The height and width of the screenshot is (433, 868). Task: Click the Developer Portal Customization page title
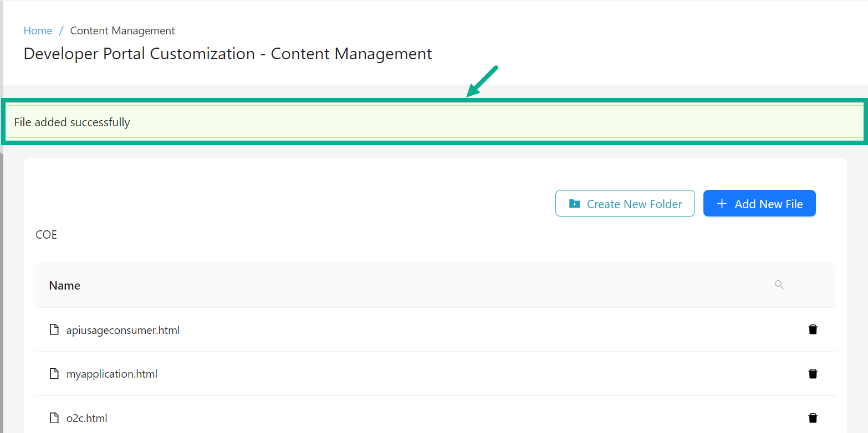pyautogui.click(x=227, y=54)
